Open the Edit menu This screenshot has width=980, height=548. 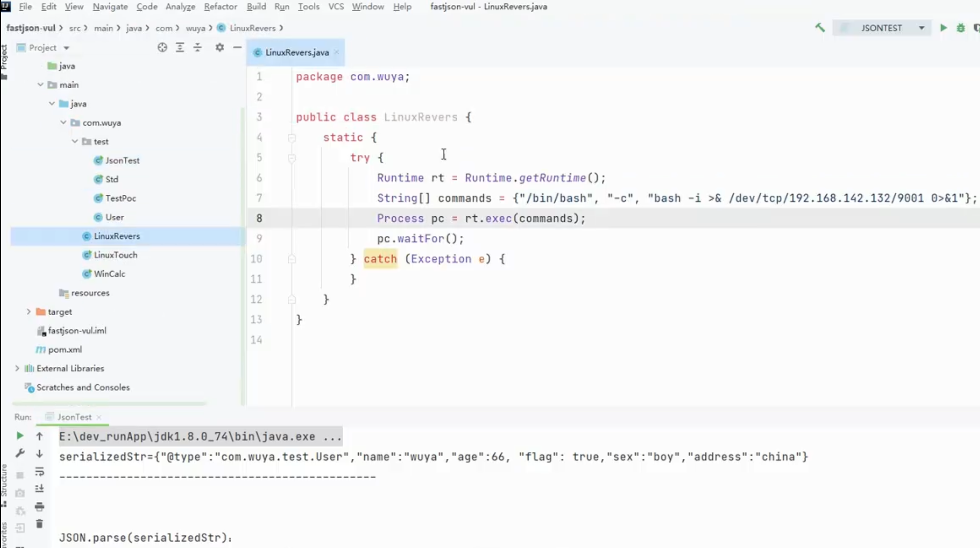click(48, 6)
